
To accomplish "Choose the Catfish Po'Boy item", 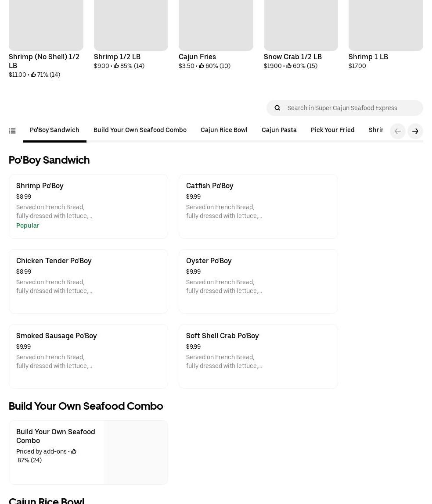I will (258, 206).
